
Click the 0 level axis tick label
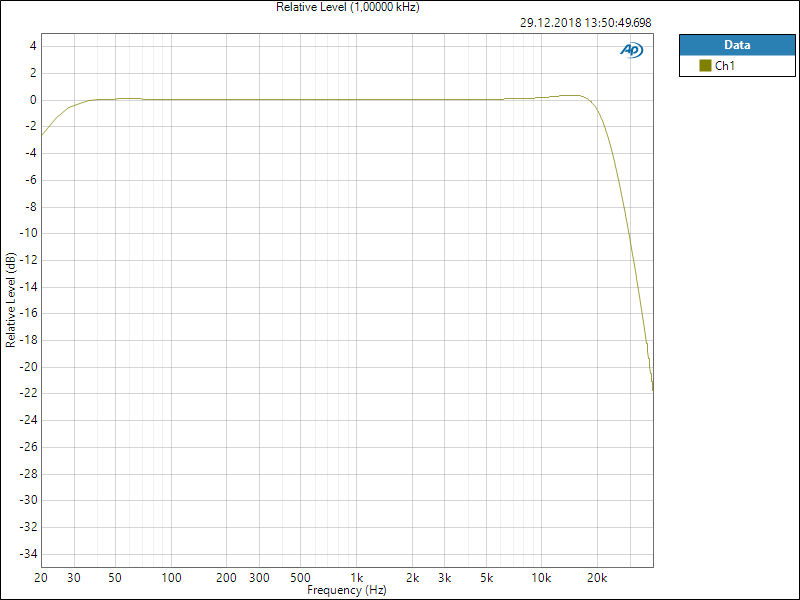pos(33,100)
